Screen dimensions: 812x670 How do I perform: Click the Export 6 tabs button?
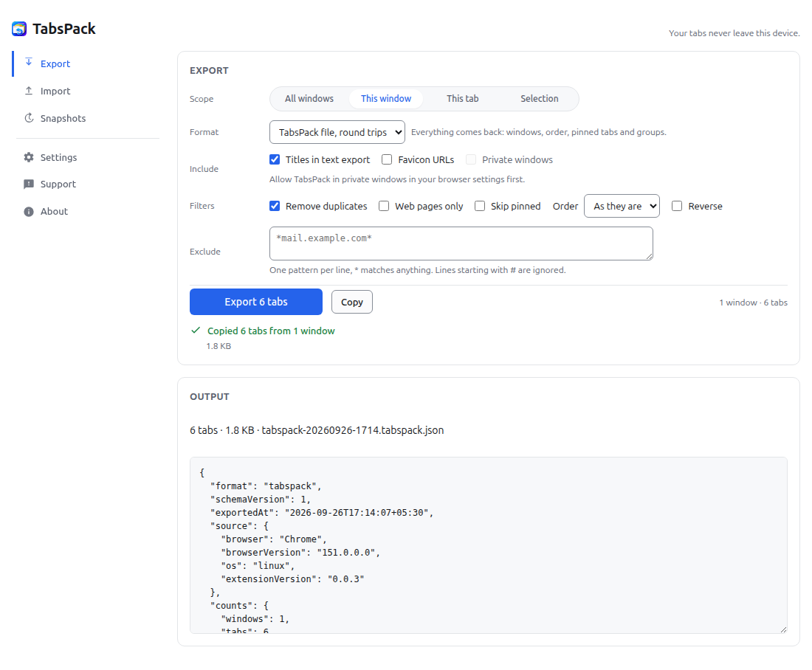point(256,302)
